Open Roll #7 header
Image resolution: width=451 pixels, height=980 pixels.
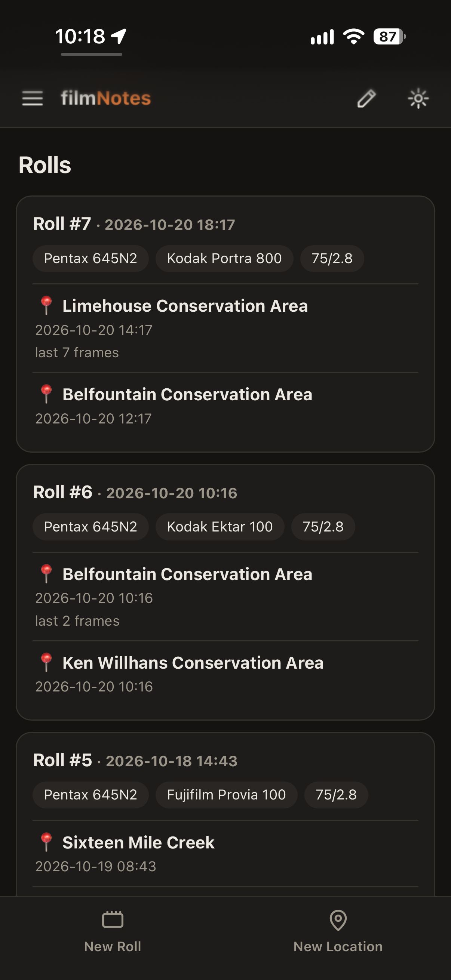[x=134, y=224]
